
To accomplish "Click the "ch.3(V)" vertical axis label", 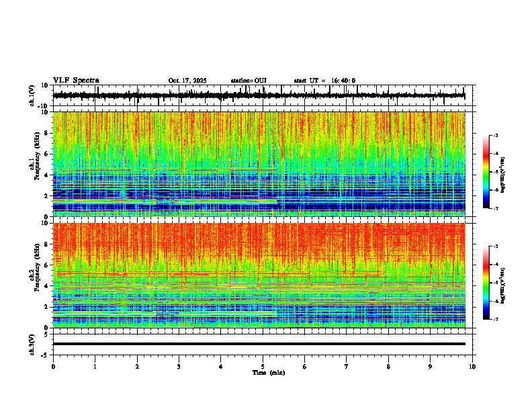I will pyautogui.click(x=32, y=345).
